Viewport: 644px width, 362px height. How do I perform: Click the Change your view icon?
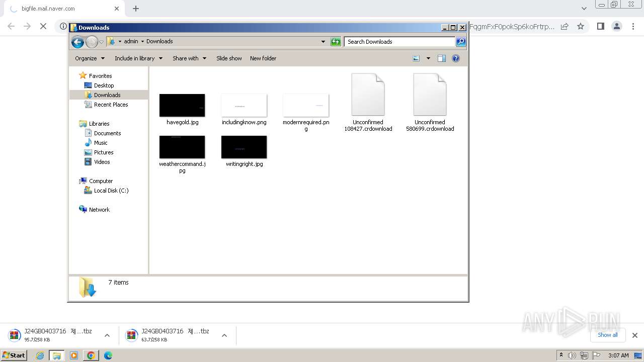[416, 58]
